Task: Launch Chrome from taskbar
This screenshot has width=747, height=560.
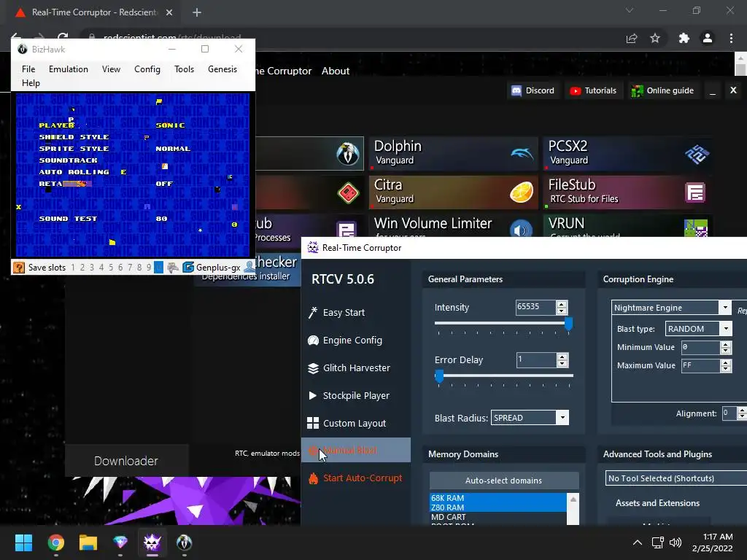Action: (x=56, y=542)
